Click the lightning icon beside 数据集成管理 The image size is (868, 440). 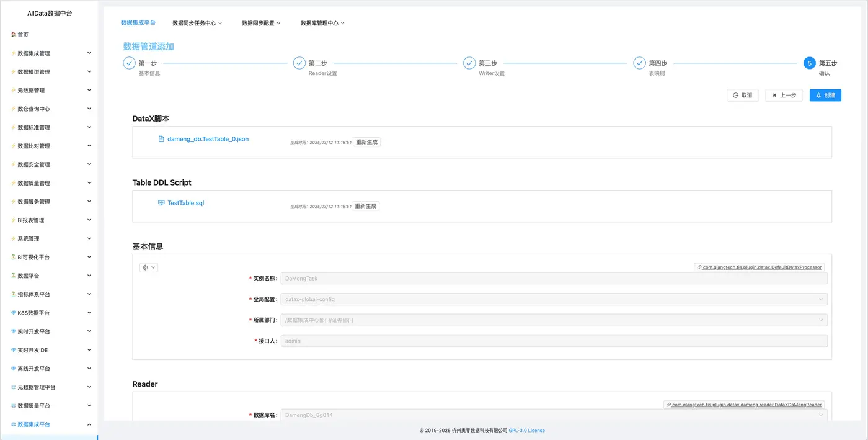tap(13, 53)
